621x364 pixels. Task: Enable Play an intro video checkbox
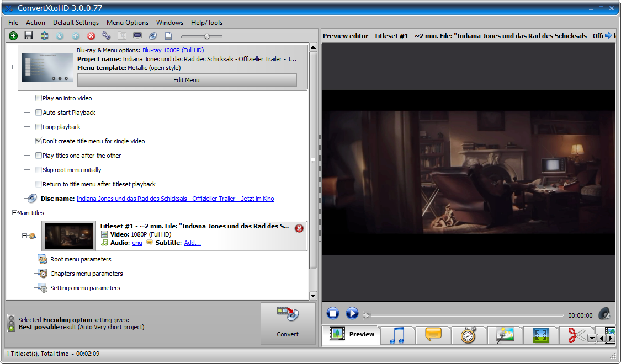click(39, 98)
